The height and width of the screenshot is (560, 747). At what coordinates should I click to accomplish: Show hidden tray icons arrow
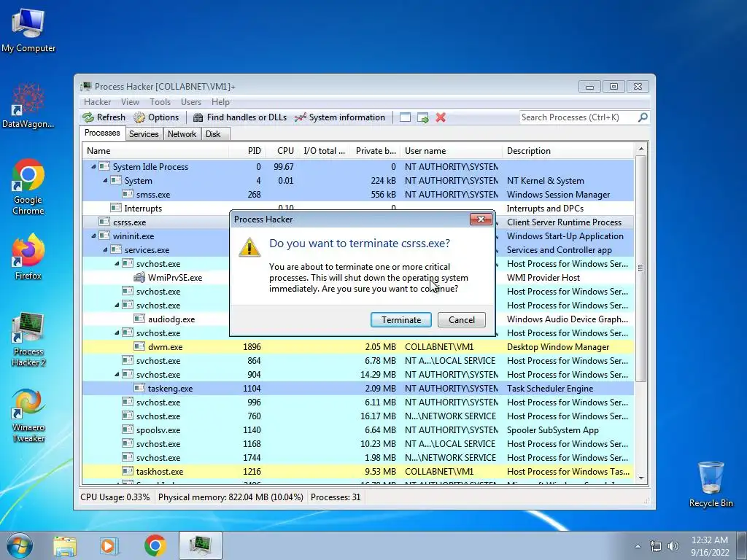(638, 546)
